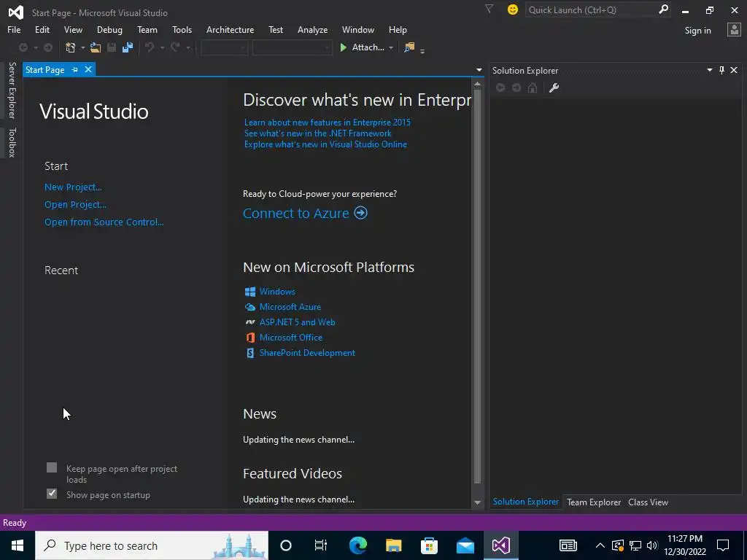
Task: Open the document tabs list dropdown
Action: [x=479, y=70]
